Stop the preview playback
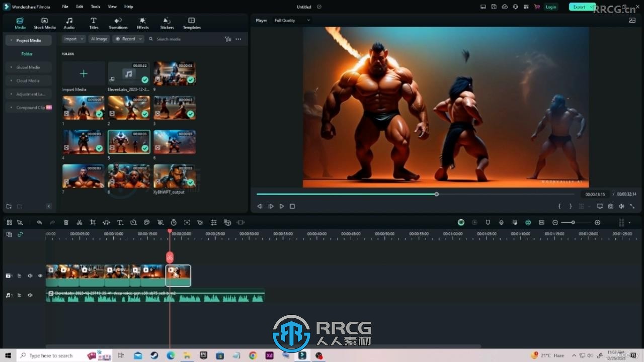The width and height of the screenshot is (644, 362). pyautogui.click(x=292, y=206)
